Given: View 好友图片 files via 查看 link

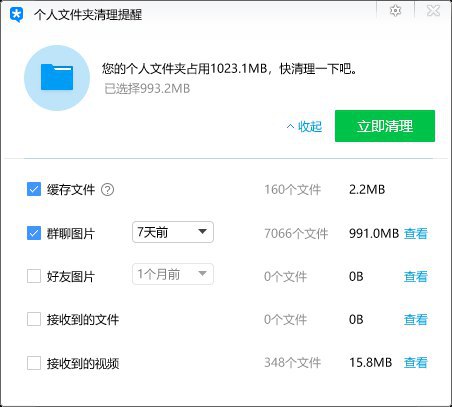Looking at the screenshot, I should point(416,276).
